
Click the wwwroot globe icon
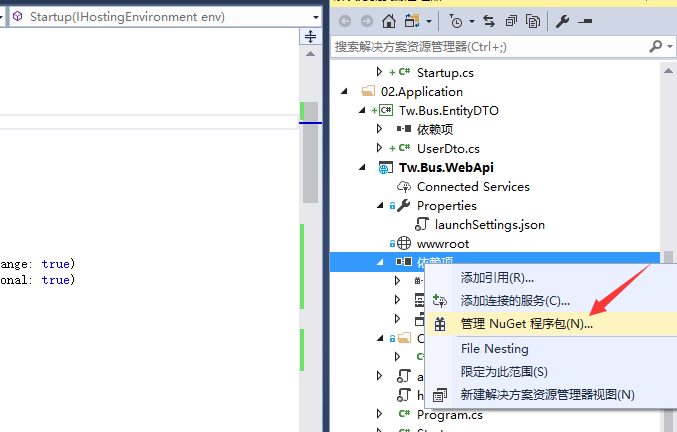(404, 243)
